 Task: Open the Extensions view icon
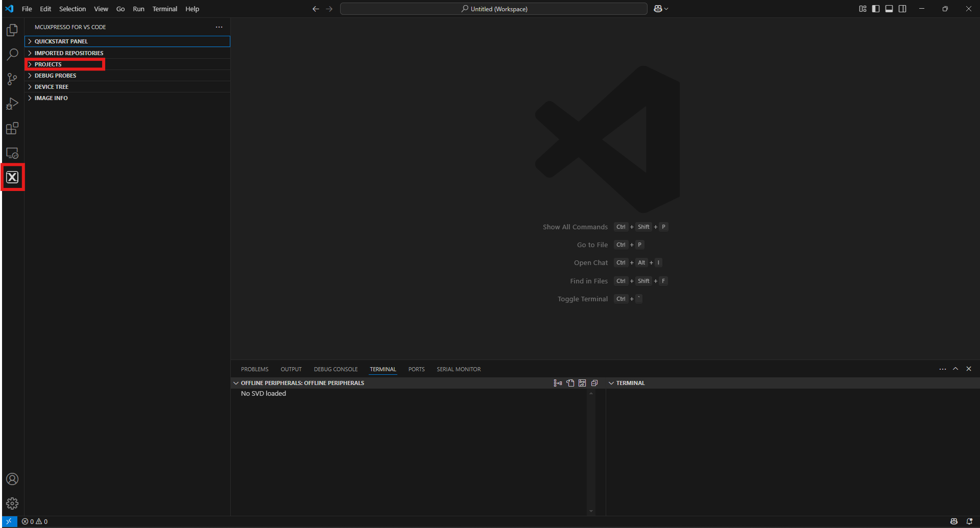pos(12,128)
